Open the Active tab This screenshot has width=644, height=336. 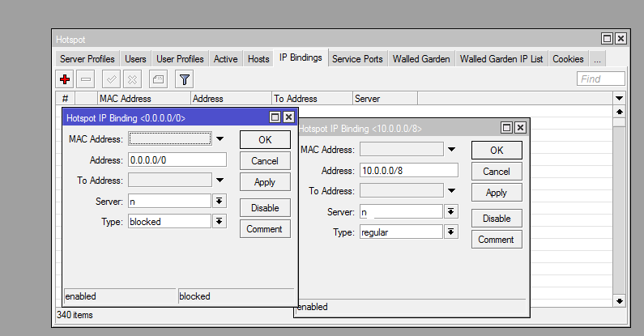225,59
